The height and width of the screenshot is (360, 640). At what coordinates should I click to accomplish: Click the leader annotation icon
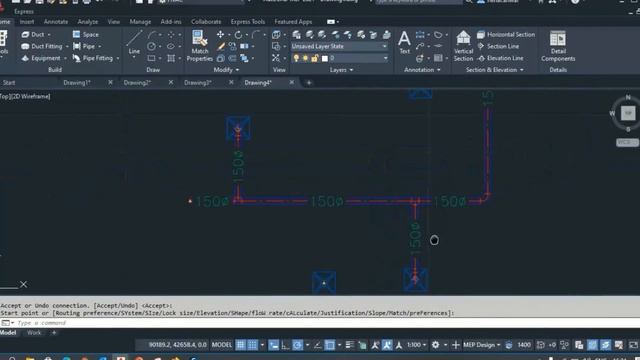coord(420,47)
